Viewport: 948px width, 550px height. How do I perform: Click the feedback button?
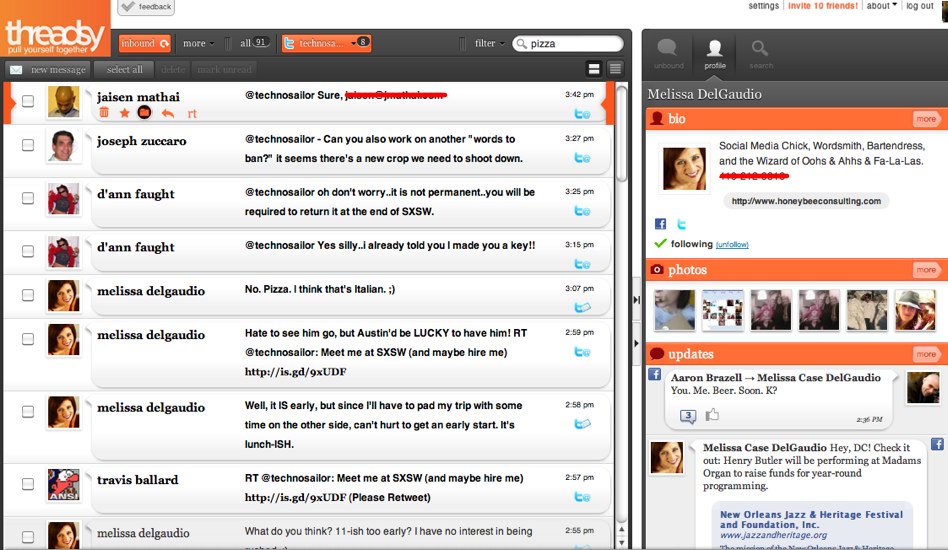point(146,7)
